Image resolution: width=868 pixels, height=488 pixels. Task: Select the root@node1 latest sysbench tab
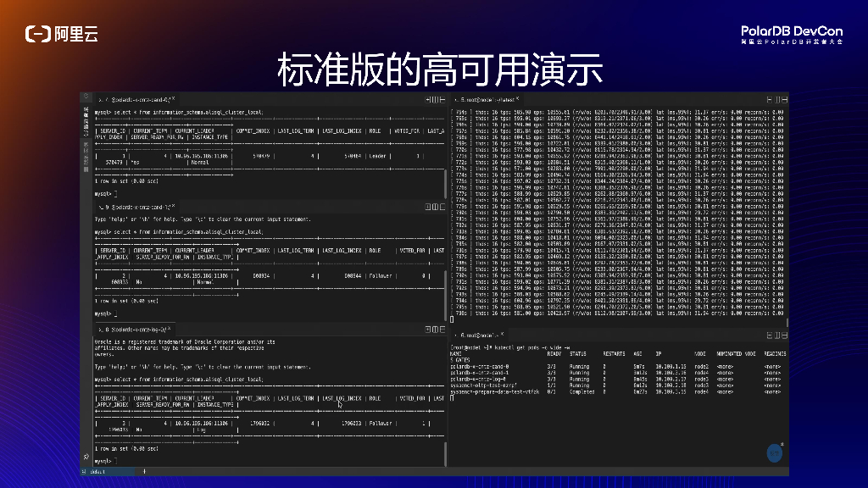pyautogui.click(x=486, y=100)
